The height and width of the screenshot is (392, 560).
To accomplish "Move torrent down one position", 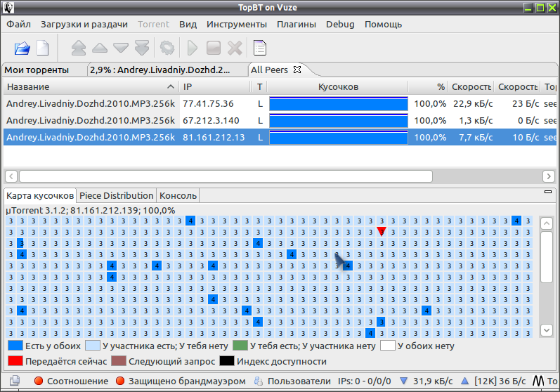I will click(x=121, y=48).
